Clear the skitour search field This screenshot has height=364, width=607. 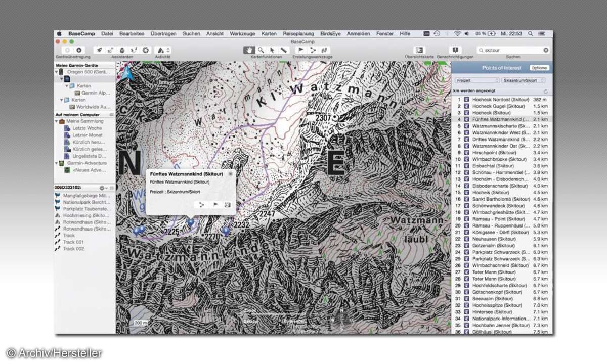pos(546,50)
